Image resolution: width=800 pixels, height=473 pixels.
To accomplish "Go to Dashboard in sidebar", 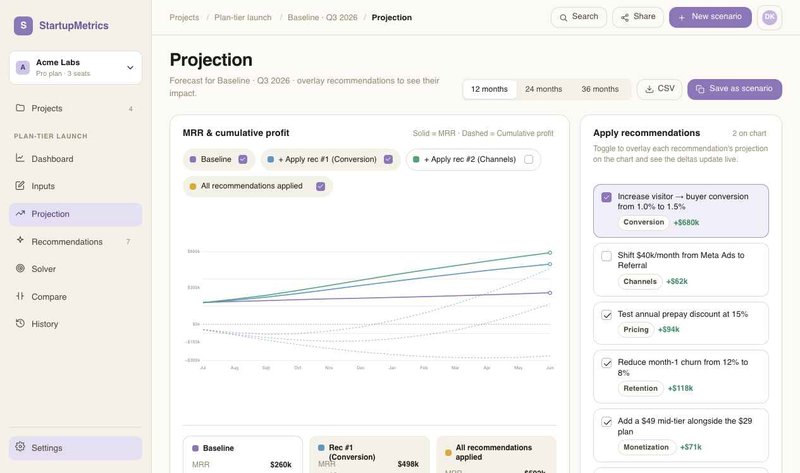I will 76,159.
